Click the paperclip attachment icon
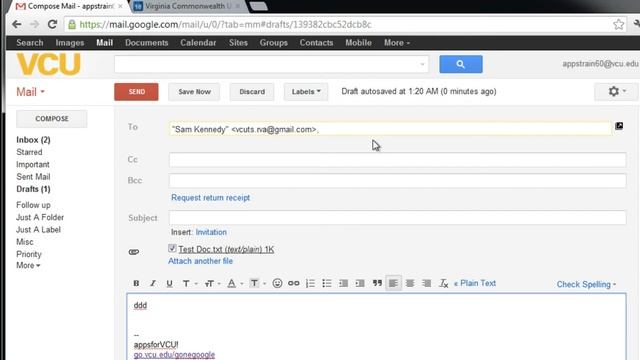Image resolution: width=640 pixels, height=360 pixels. (x=134, y=252)
